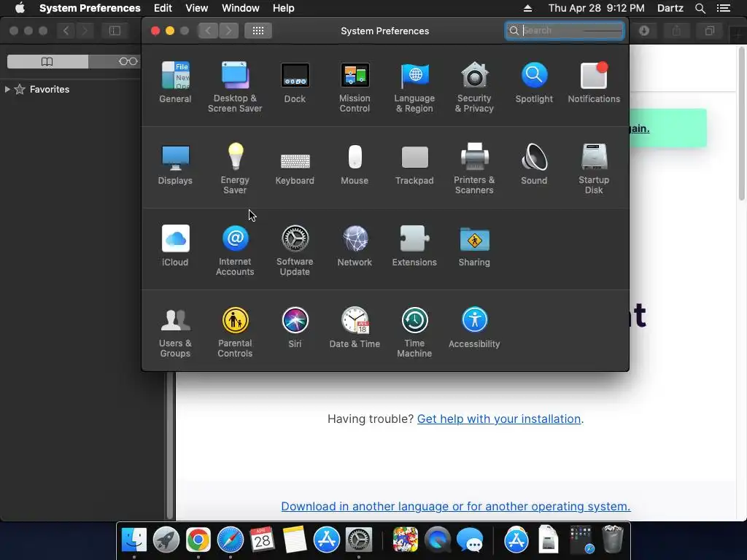Viewport: 747px width, 560px height.
Task: Click the eject icon in menu bar
Action: pos(528,8)
